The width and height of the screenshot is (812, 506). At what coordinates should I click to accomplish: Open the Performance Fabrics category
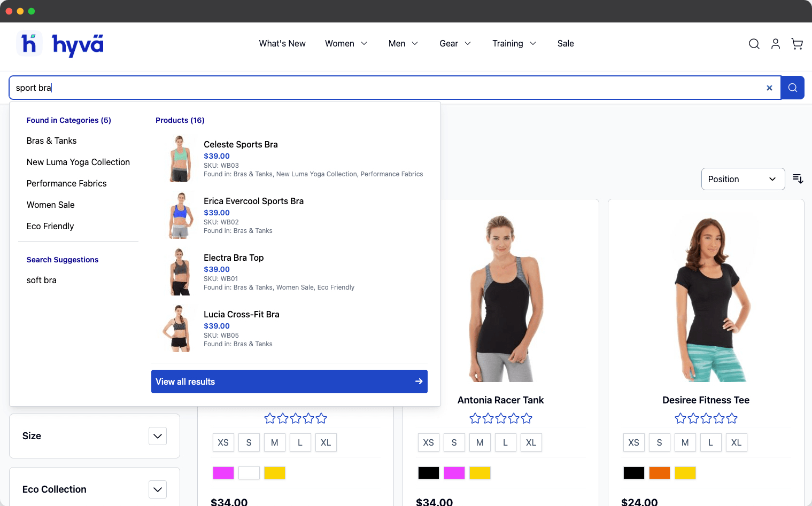click(x=66, y=183)
